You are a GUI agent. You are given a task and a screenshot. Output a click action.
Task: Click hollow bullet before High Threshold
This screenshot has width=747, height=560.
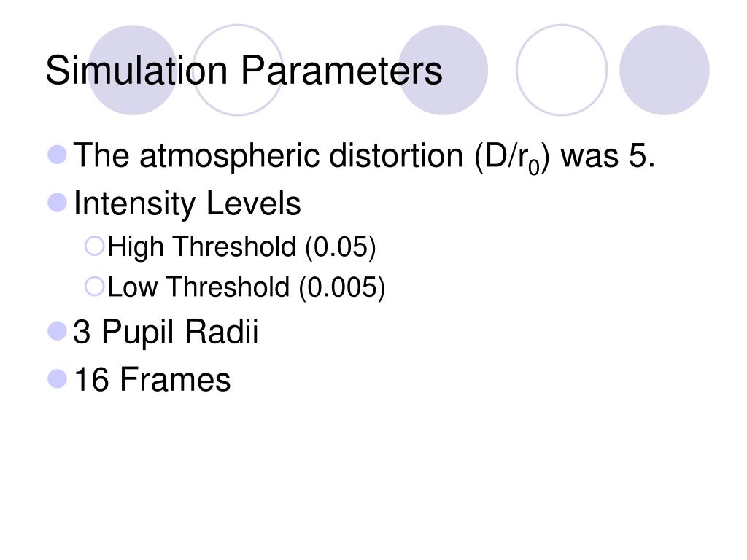click(x=94, y=246)
